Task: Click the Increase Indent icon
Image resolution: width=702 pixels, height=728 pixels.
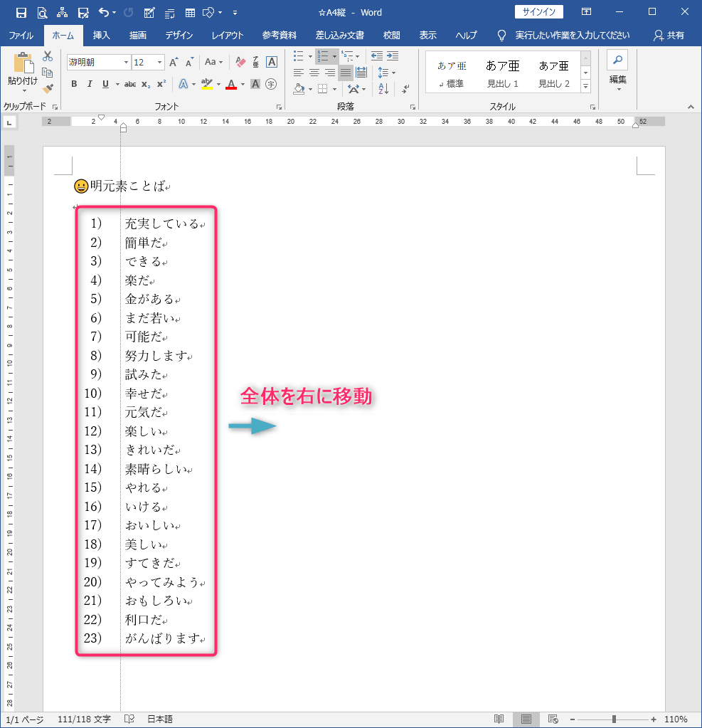Action: click(392, 56)
